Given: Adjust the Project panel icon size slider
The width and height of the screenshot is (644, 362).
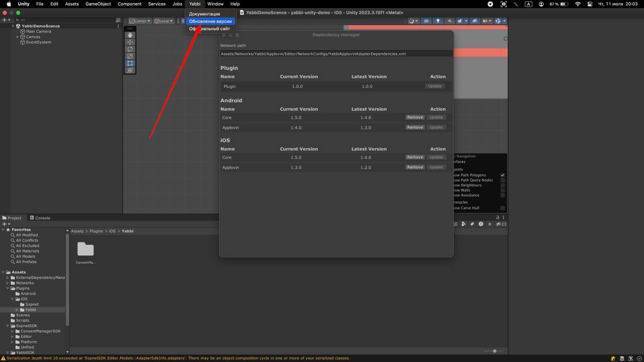Looking at the screenshot, I should 495,351.
